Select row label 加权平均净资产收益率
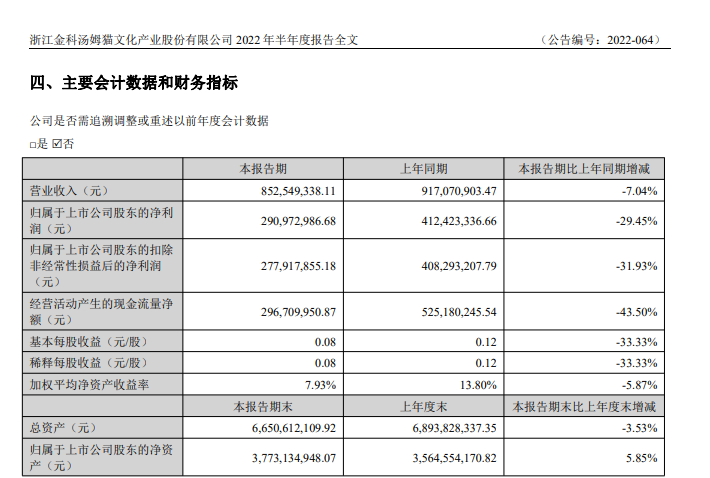 click(x=89, y=385)
